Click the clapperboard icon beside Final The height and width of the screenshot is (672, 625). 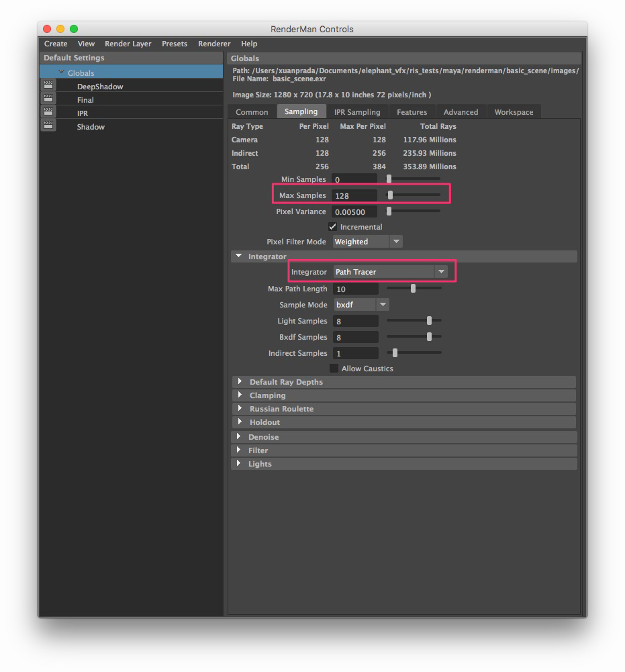48,98
